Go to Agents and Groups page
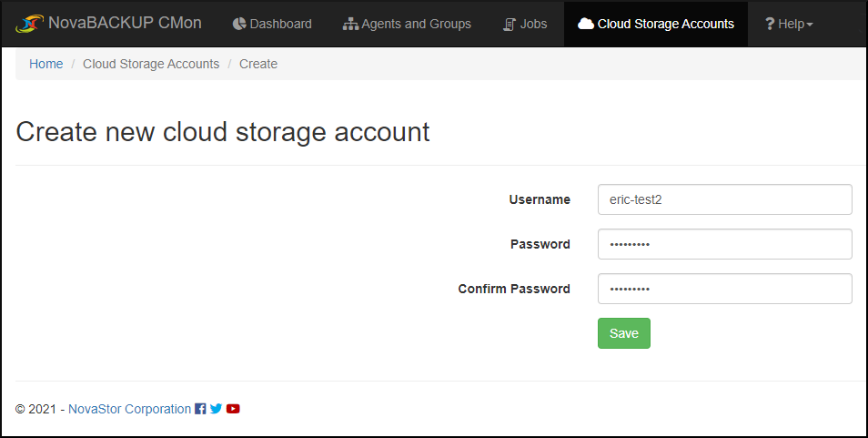The height and width of the screenshot is (438, 868). pos(407,24)
